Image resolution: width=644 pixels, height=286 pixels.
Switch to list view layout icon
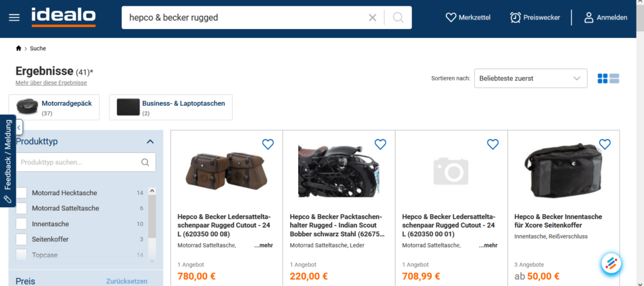click(x=614, y=78)
